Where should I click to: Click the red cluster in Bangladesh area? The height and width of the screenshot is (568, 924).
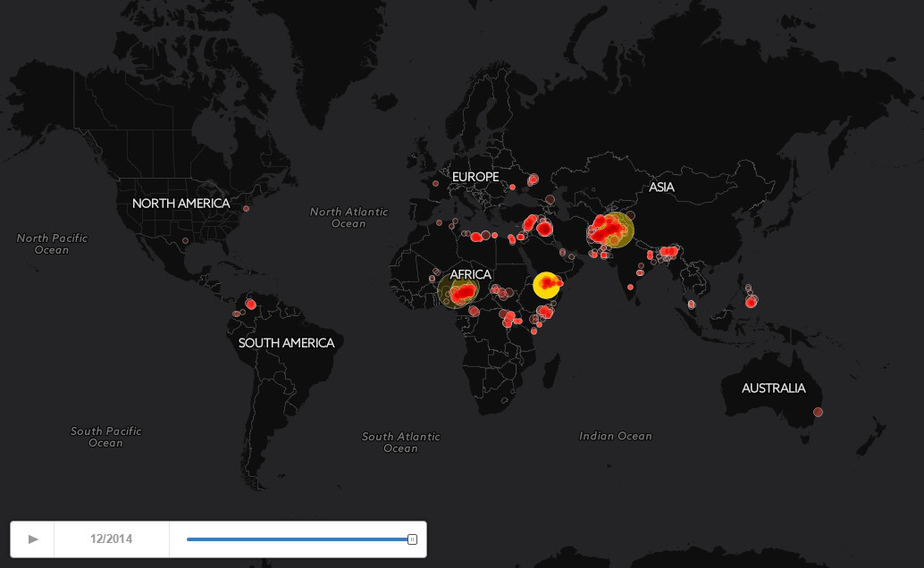(668, 252)
